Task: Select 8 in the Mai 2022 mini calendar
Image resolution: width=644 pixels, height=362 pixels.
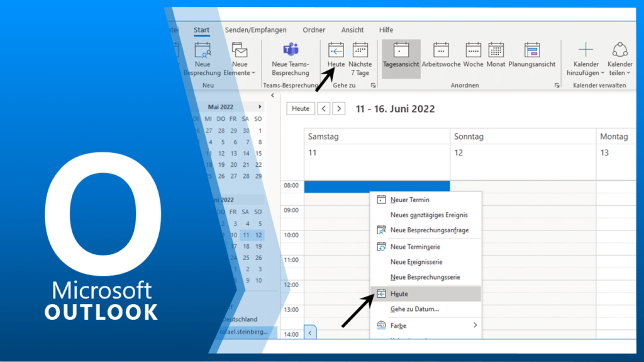Action: coord(260,142)
